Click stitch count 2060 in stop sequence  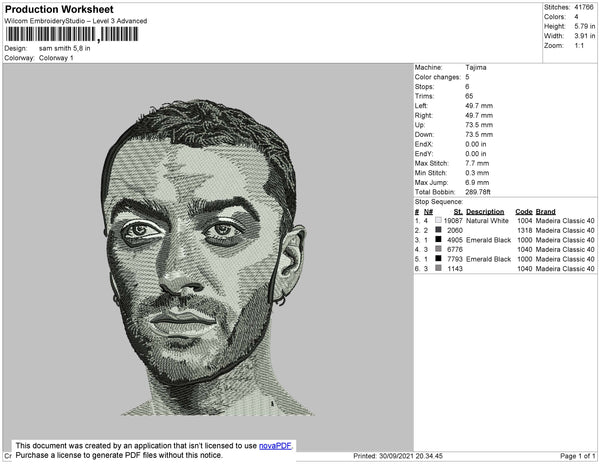455,230
